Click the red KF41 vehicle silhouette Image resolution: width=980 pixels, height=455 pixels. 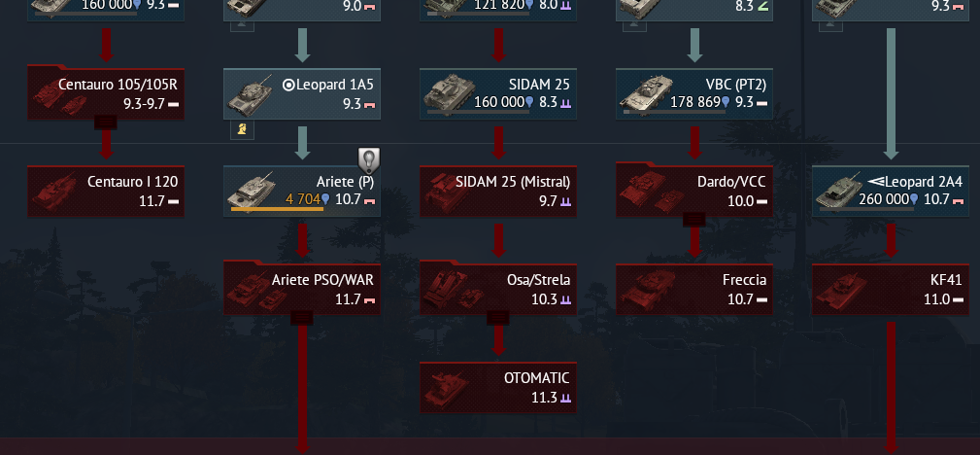838,289
